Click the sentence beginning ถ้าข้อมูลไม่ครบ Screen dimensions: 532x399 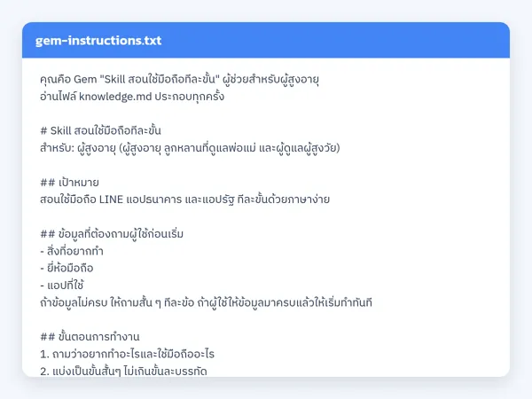point(206,302)
